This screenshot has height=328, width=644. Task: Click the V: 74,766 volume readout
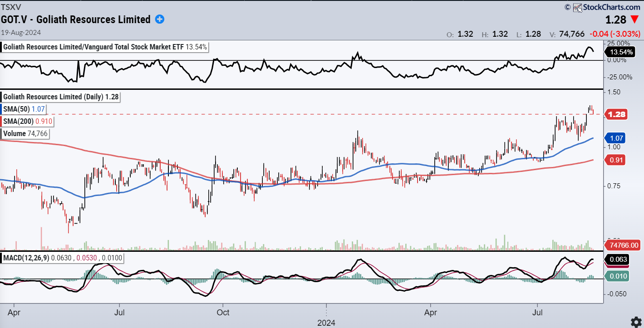pyautogui.click(x=566, y=34)
